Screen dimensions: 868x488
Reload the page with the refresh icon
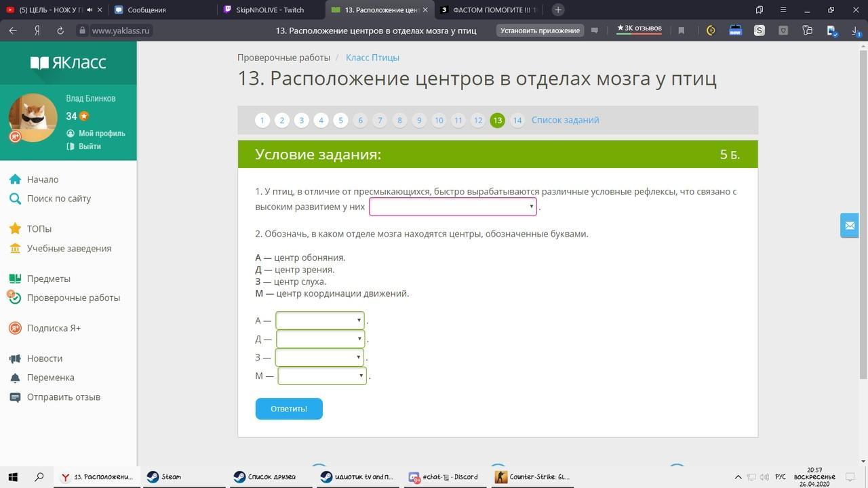[60, 30]
